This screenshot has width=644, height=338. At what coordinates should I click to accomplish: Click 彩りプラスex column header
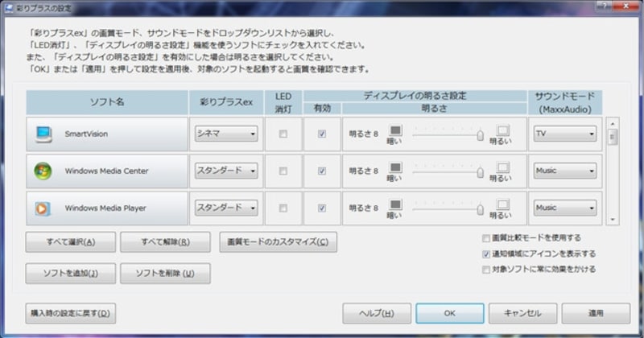[x=226, y=102]
